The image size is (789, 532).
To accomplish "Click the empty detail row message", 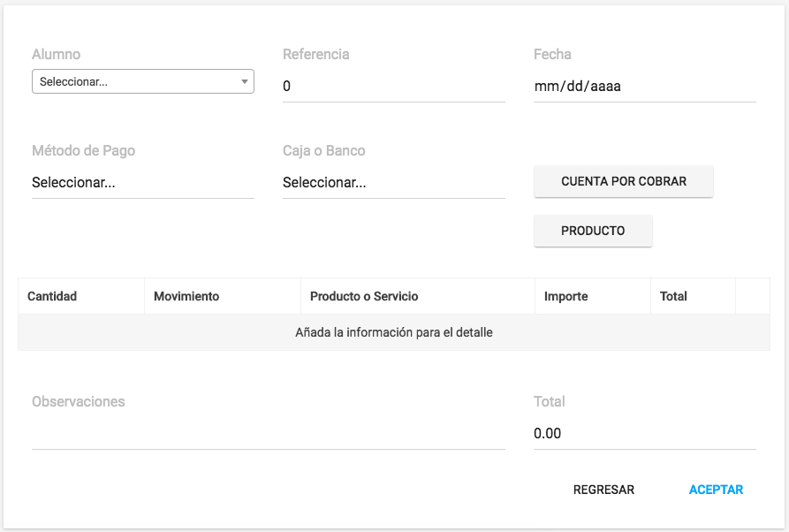I will coord(393,332).
